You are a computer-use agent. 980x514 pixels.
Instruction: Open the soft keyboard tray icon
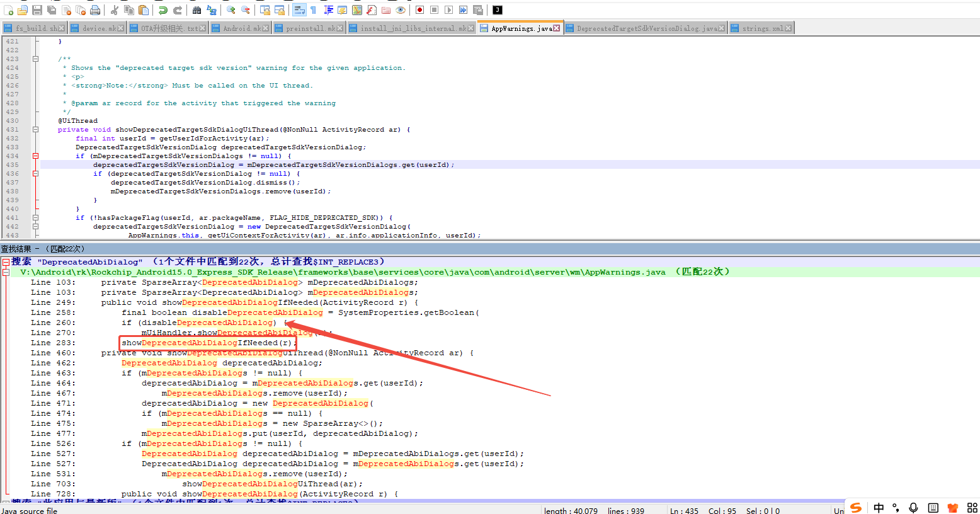[933, 508]
